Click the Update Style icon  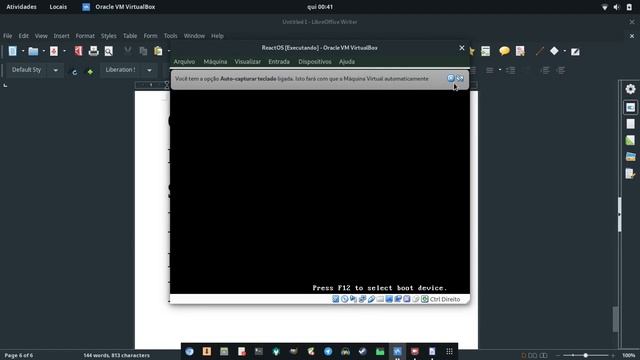[x=74, y=72]
